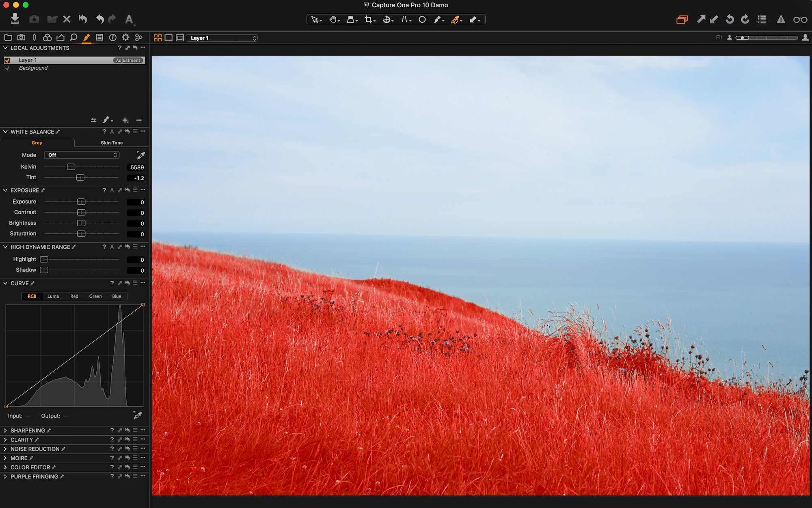Viewport: 812px width, 508px height.
Task: Click the Import images download arrow icon
Action: tap(15, 19)
